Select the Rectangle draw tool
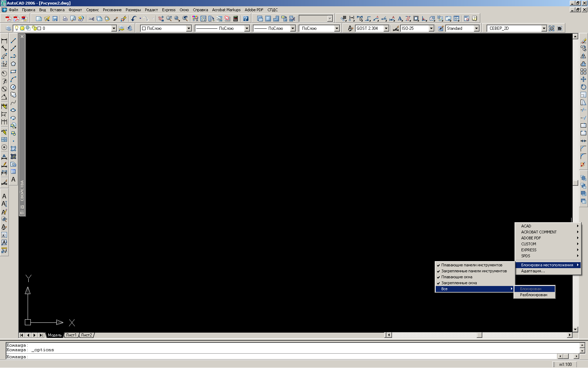588x368 pixels. click(x=13, y=71)
